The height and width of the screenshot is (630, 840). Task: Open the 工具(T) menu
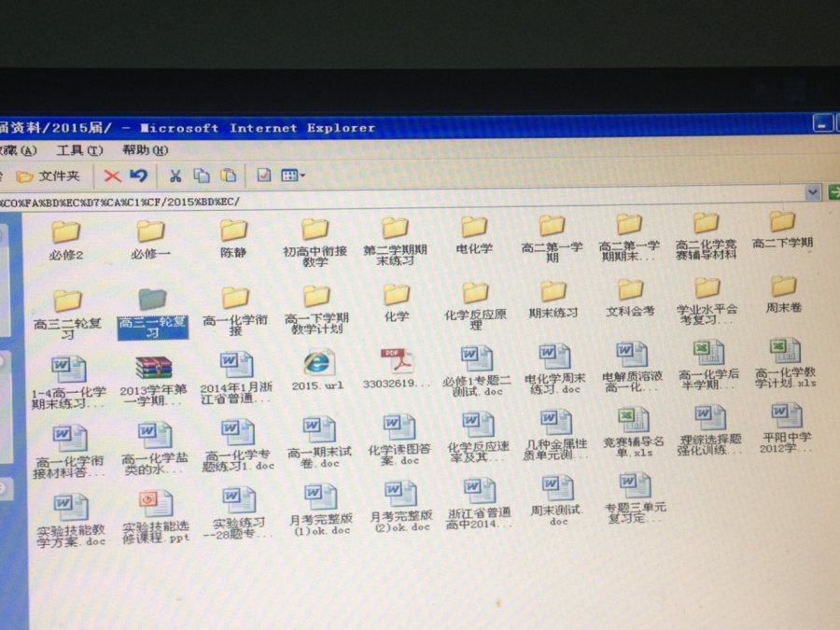pyautogui.click(x=80, y=150)
